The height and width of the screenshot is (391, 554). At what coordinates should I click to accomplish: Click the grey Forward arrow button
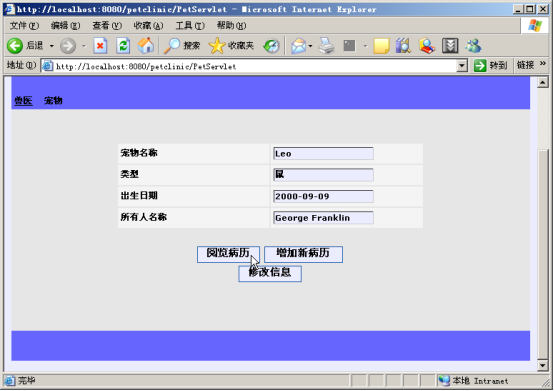[x=68, y=46]
